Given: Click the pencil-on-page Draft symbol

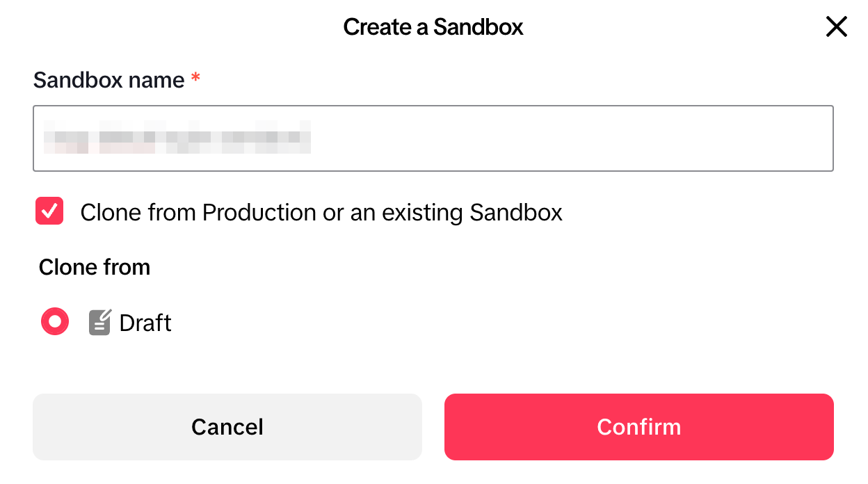Looking at the screenshot, I should tap(99, 321).
